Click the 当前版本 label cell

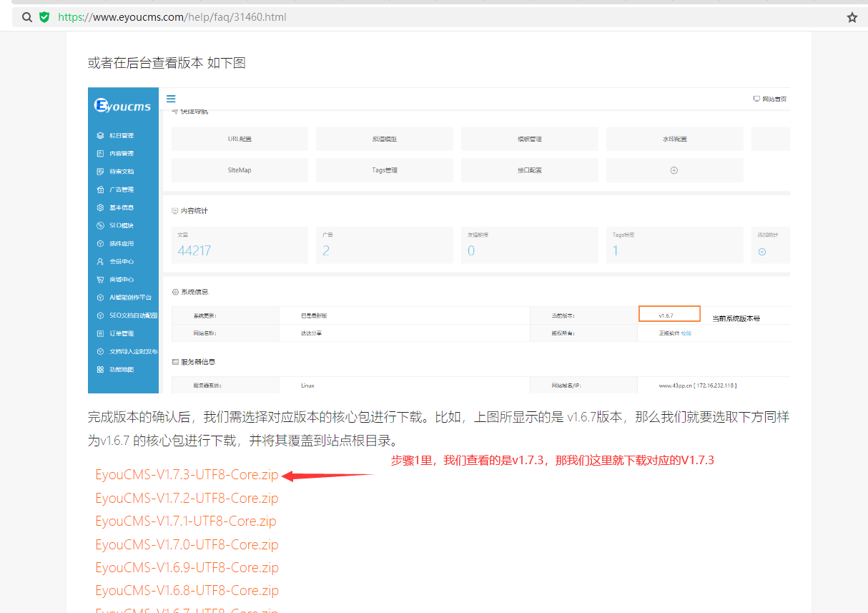pyautogui.click(x=584, y=315)
